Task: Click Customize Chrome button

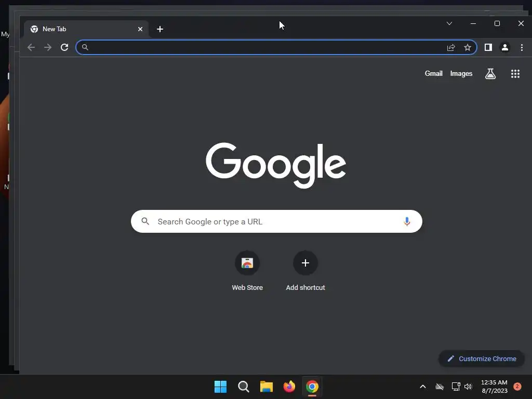Action: (482, 358)
